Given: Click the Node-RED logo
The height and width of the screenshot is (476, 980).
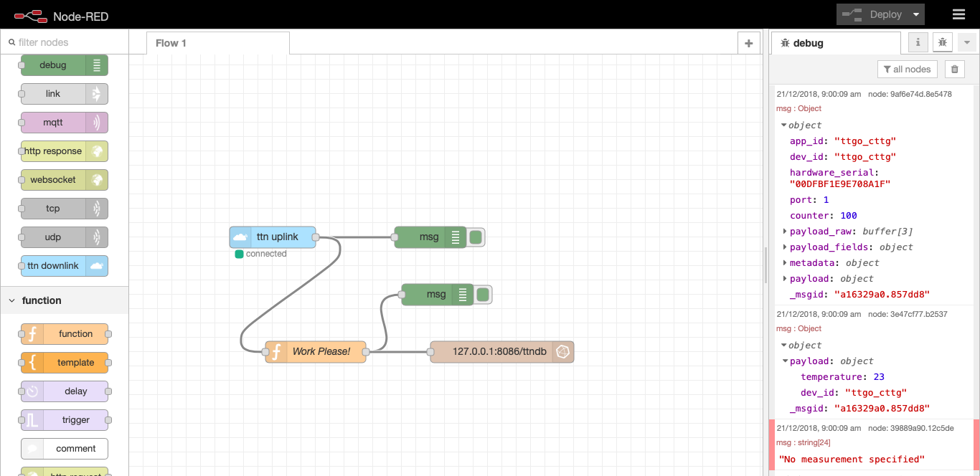Looking at the screenshot, I should tap(61, 15).
